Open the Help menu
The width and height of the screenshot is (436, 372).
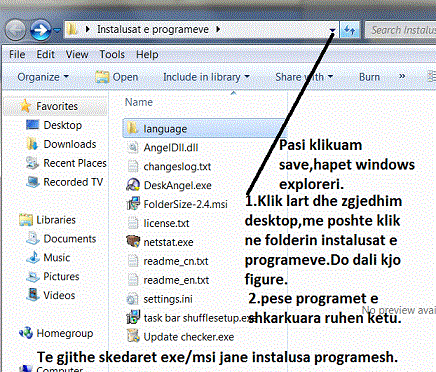[x=147, y=54]
